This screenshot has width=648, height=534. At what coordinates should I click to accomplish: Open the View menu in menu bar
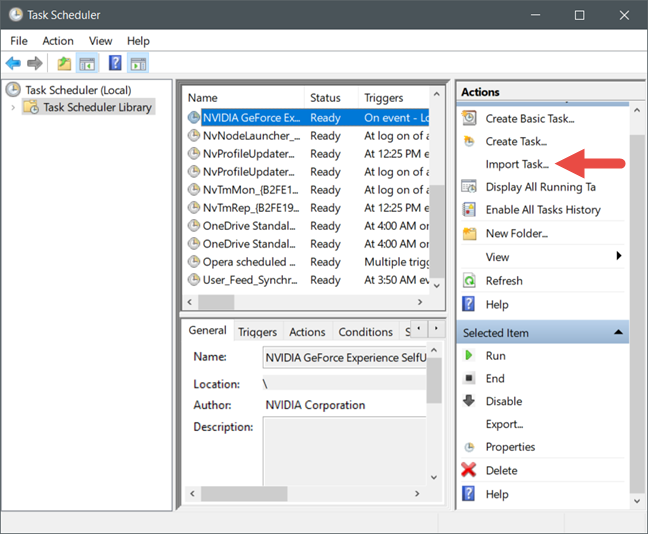[100, 41]
